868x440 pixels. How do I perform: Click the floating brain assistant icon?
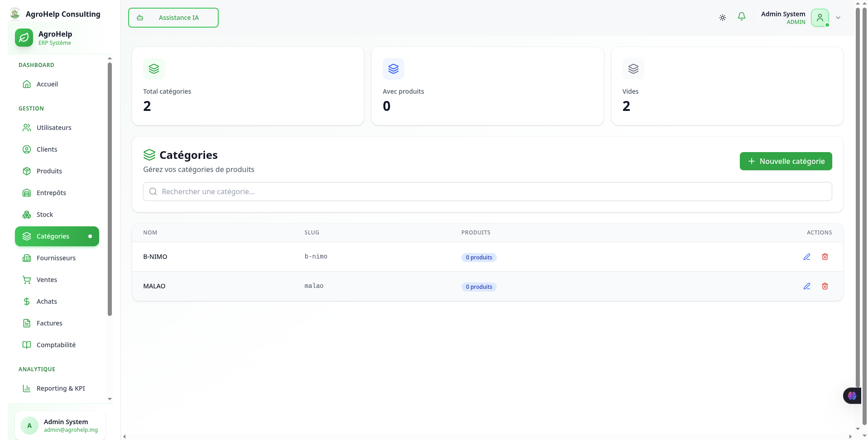point(852,396)
